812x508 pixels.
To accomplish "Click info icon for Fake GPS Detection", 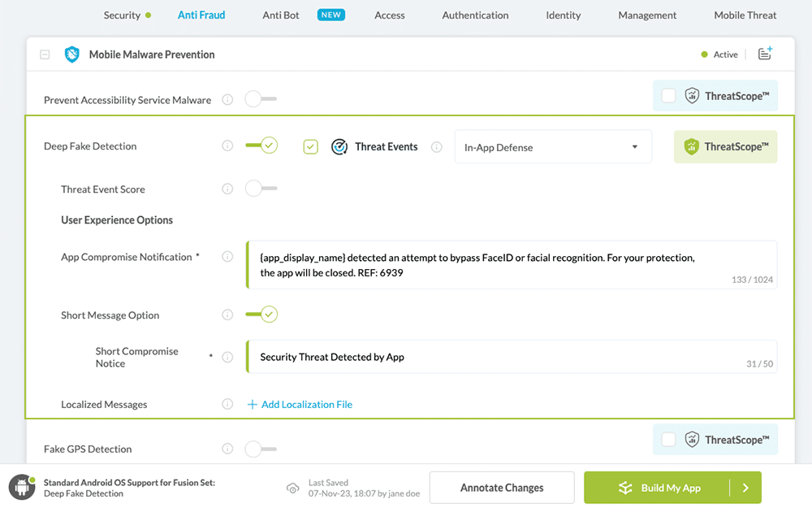I will 227,449.
